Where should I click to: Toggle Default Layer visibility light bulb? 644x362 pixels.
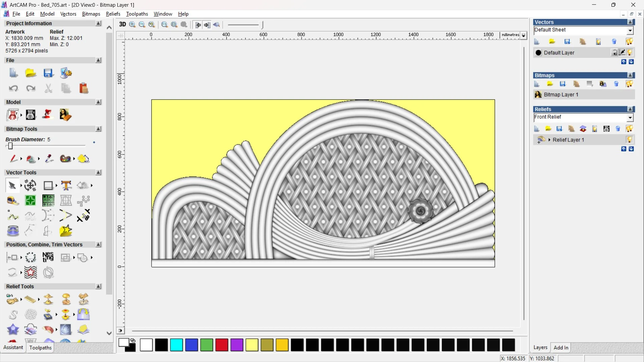click(x=630, y=53)
